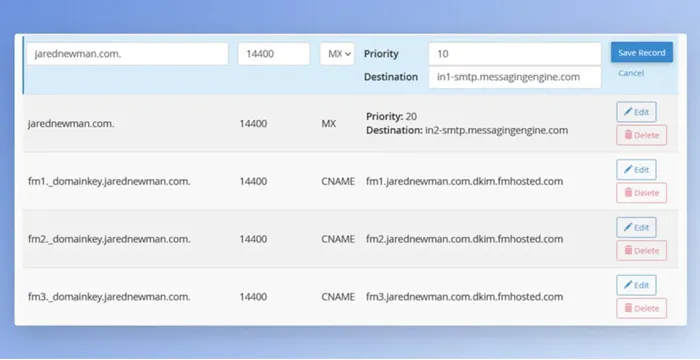This screenshot has height=360, width=700.
Task: Focus the Priority field showing 10
Action: (x=515, y=54)
